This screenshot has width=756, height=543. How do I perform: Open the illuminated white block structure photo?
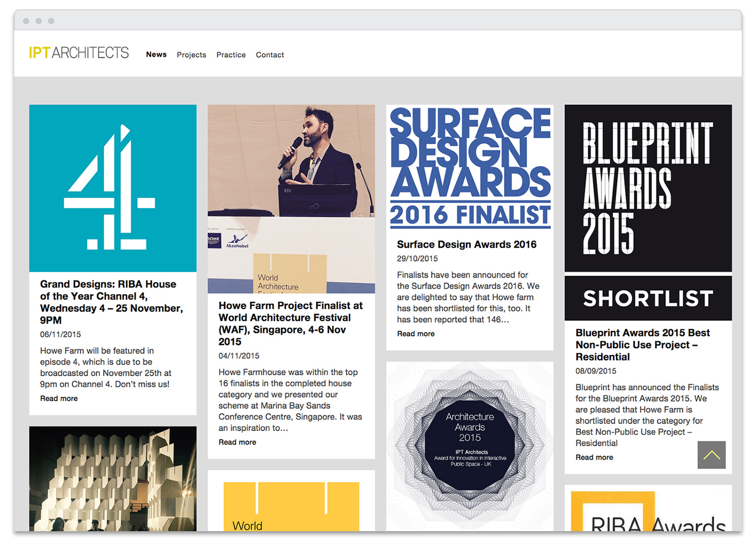[113, 478]
